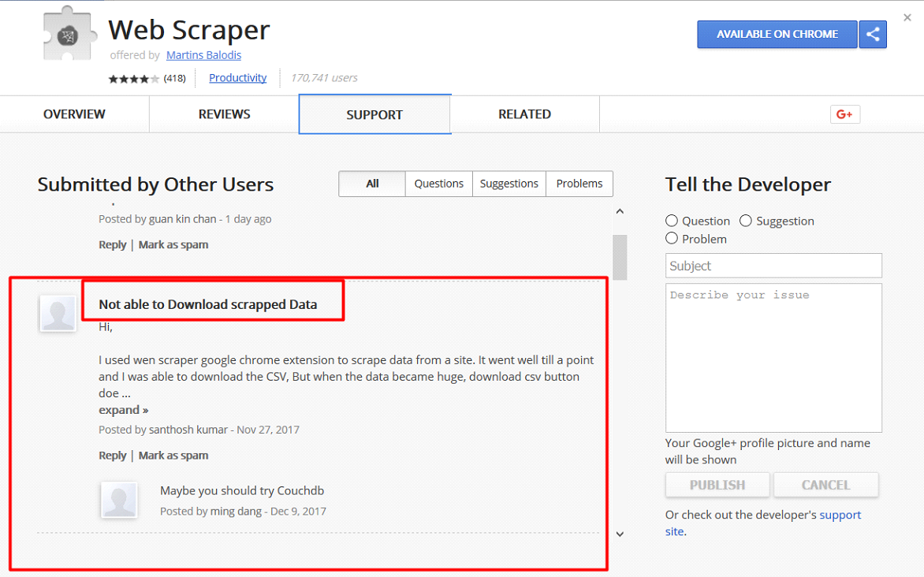The height and width of the screenshot is (577, 924).
Task: Click the share icon button
Action: (873, 34)
